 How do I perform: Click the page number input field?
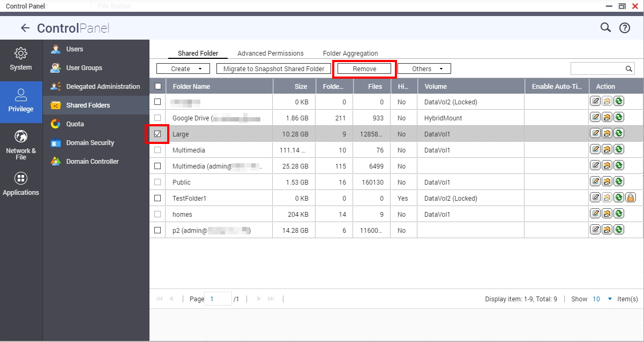pyautogui.click(x=219, y=299)
